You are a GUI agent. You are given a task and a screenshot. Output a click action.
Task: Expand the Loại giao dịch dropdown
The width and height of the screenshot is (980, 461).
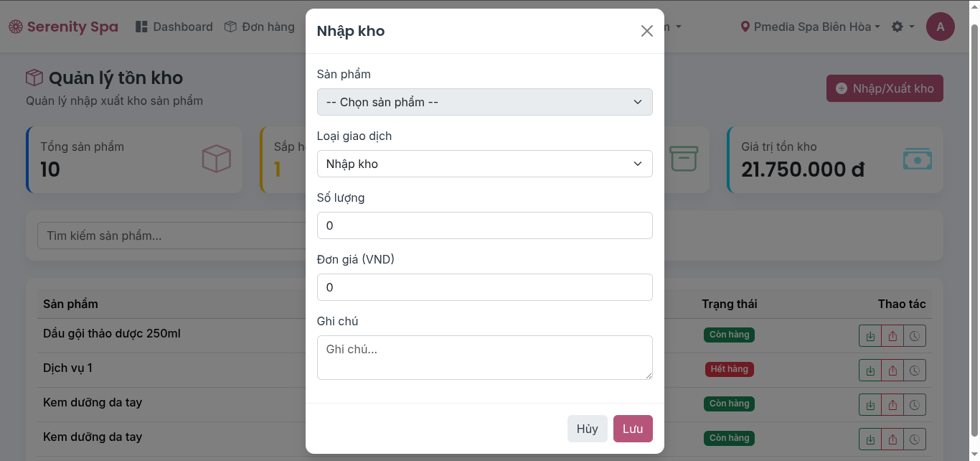[484, 164]
